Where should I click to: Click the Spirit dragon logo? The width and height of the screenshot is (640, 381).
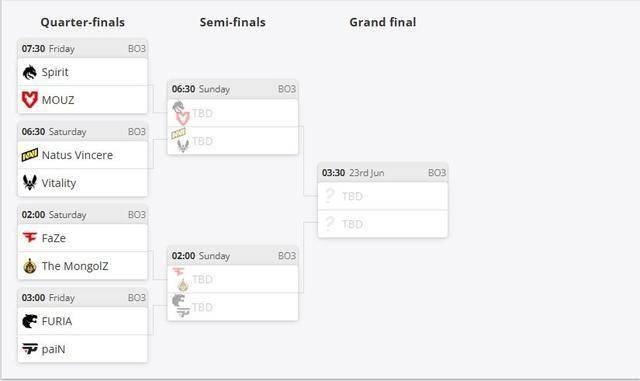30,72
